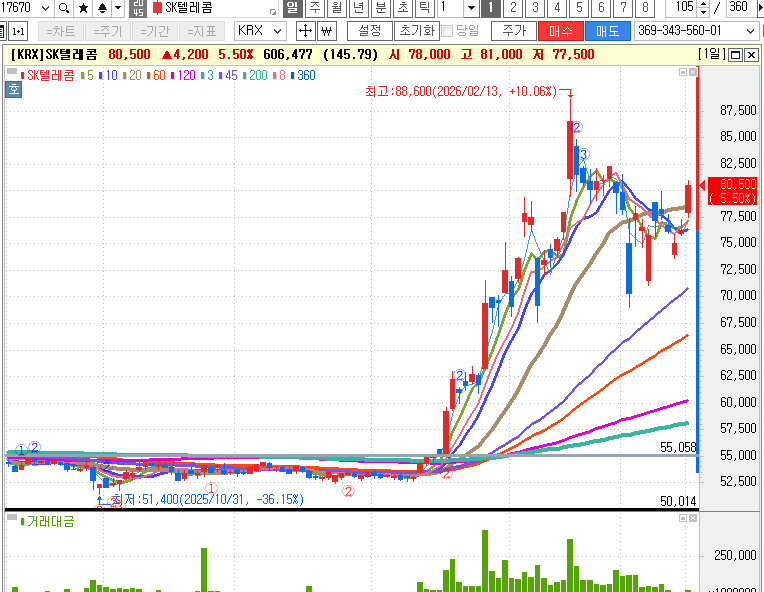This screenshot has width=764, height=592.
Task: Open the period value dropdown showing 1
Action: [471, 8]
